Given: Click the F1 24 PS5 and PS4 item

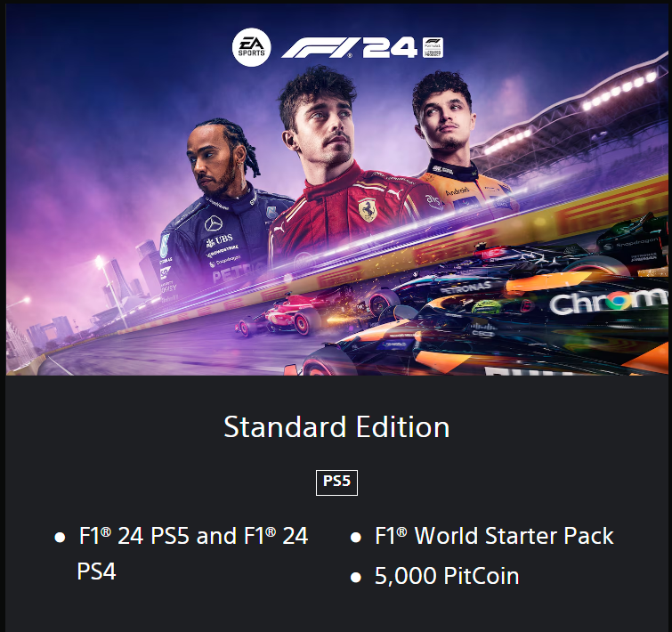Looking at the screenshot, I should [192, 553].
